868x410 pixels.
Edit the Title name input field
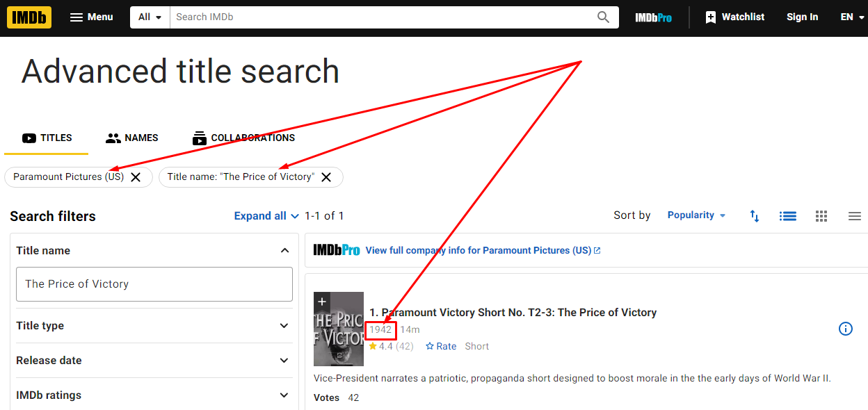point(154,284)
